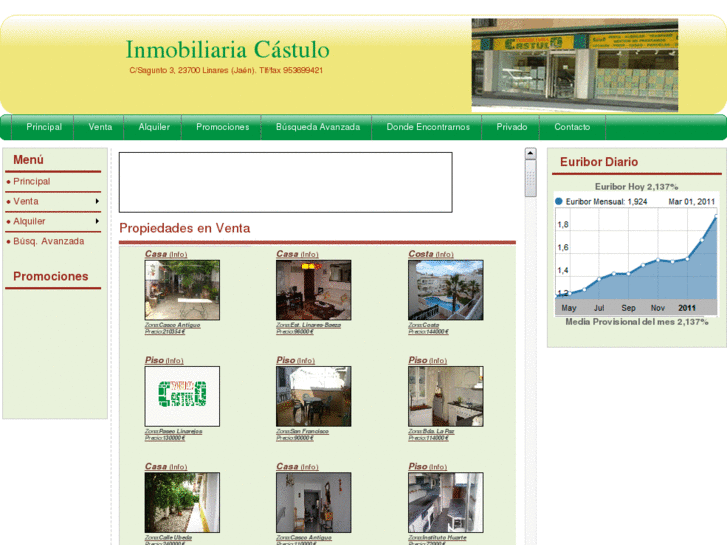727x545 pixels.
Task: Click the 'Zona:Costa' text
Action: 423,325
